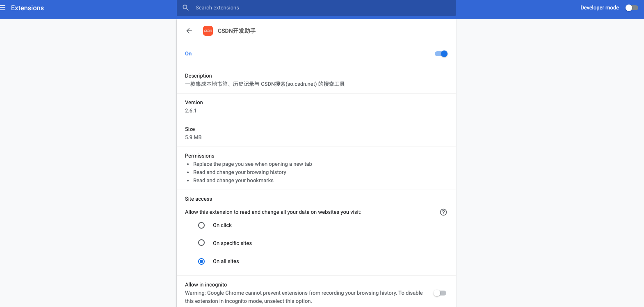644x307 pixels.
Task: Click the version number 2.6.1
Action: pyautogui.click(x=191, y=111)
